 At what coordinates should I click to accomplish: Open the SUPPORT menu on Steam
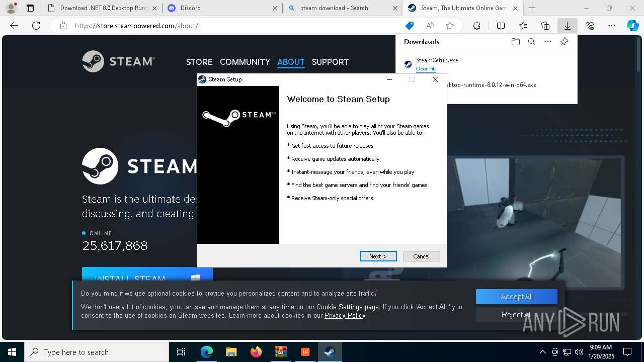click(x=330, y=62)
